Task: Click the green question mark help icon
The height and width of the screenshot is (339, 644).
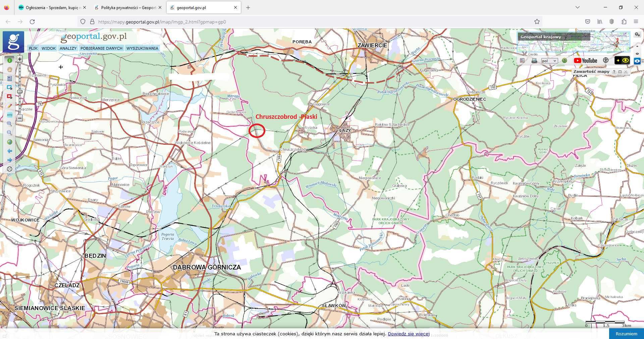Action: point(565,61)
